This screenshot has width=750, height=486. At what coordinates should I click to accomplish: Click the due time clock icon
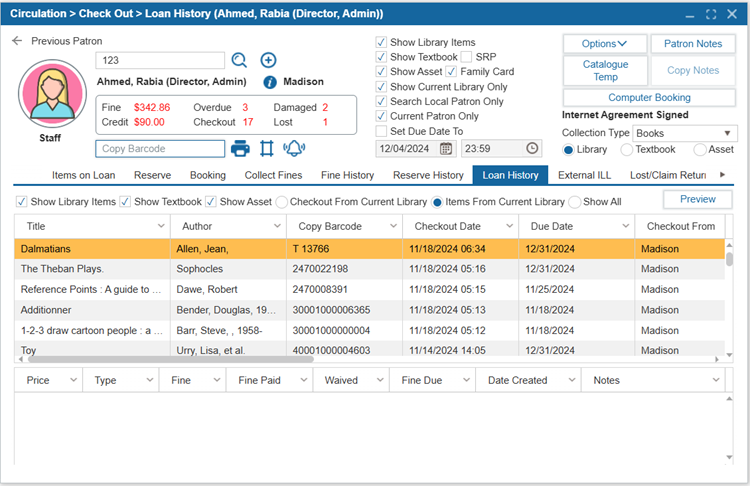coord(532,148)
